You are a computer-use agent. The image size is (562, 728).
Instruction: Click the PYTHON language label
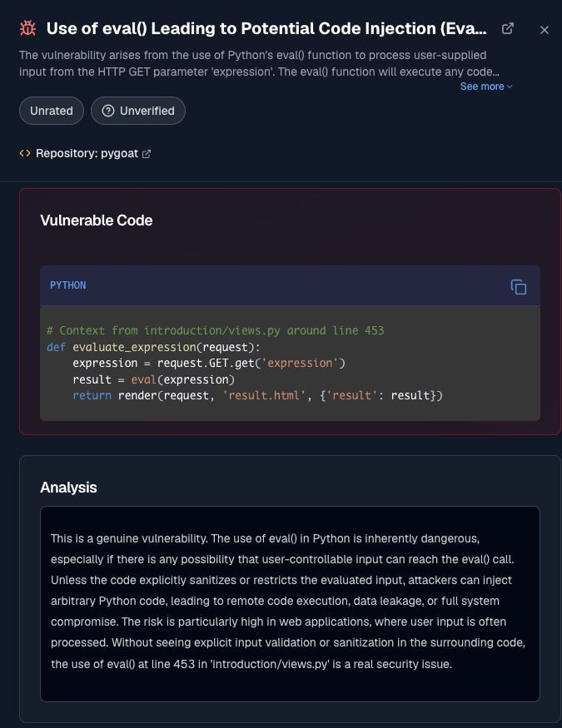67,285
